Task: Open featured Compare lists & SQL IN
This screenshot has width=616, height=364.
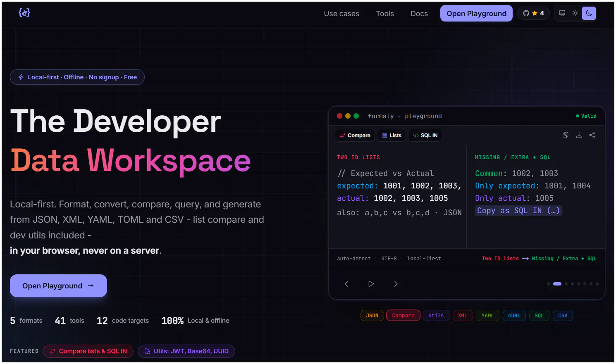Action: point(88,351)
